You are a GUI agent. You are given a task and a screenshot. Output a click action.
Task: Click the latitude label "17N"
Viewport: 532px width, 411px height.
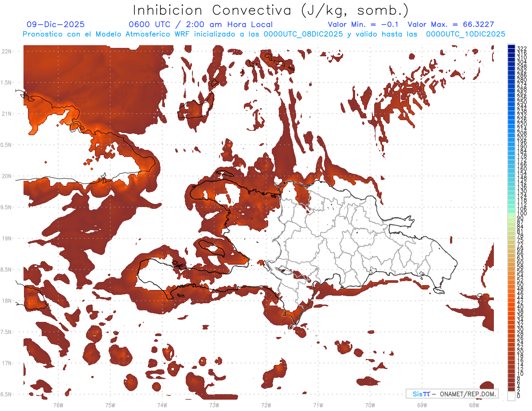tap(7, 363)
